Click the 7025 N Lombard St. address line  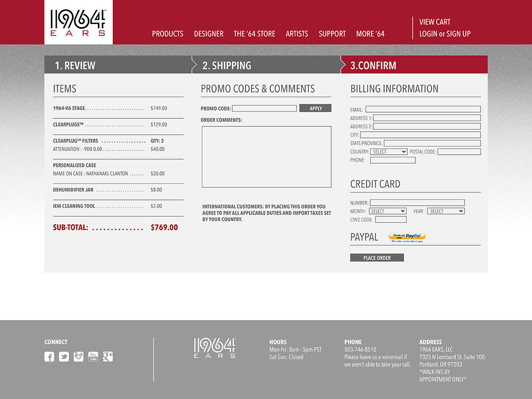(452, 357)
